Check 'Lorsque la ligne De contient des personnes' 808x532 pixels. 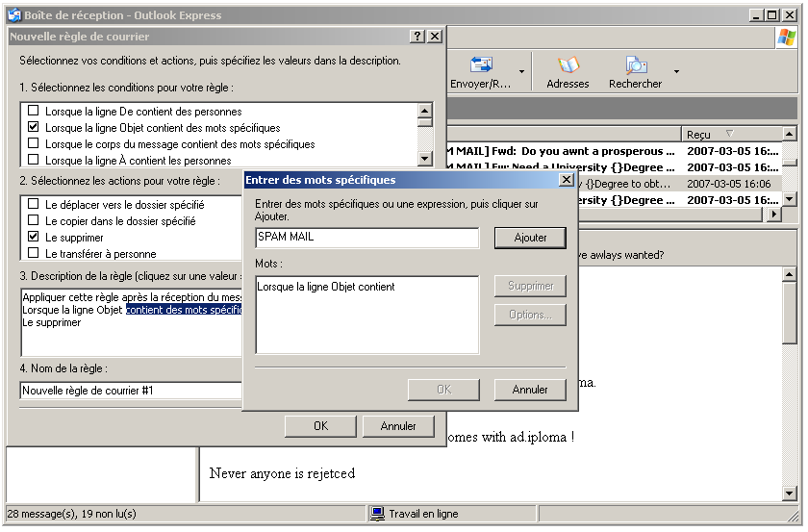pyautogui.click(x=34, y=111)
